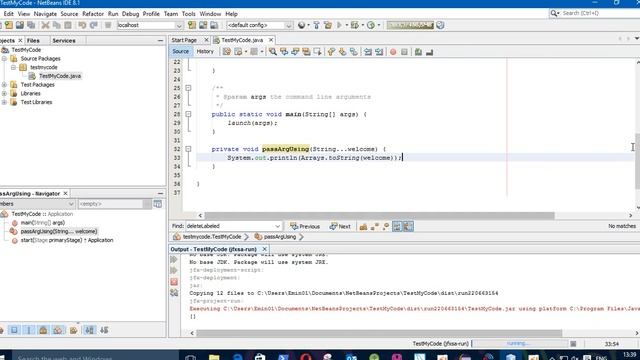Image resolution: width=640 pixels, height=360 pixels.
Task: Expand the Test Packages node
Action: coord(4,84)
